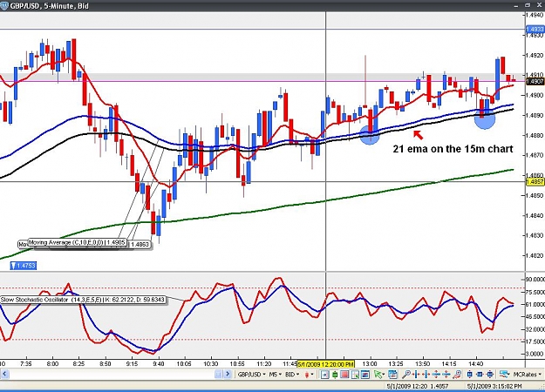Click the 5/1/2009 12:20 1.4857 status entry
This screenshot has height=392, width=545.
coord(417,386)
